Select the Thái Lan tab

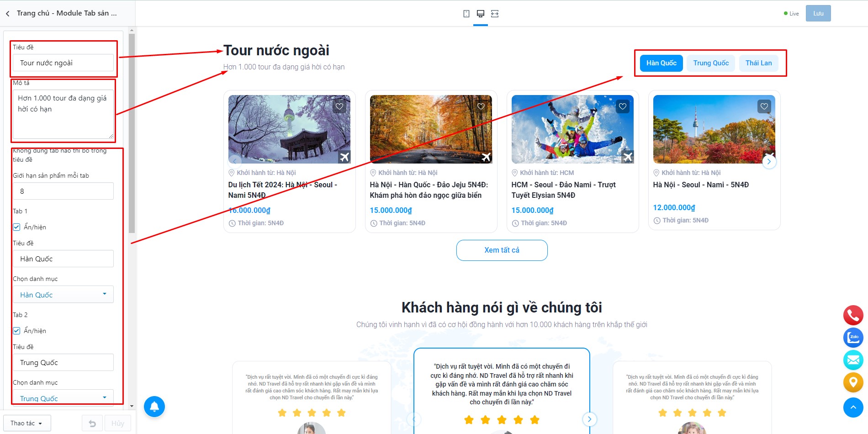(x=759, y=63)
